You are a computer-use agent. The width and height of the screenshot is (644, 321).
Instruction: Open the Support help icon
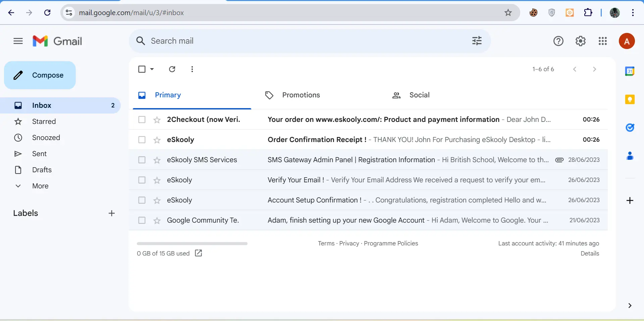[558, 41]
